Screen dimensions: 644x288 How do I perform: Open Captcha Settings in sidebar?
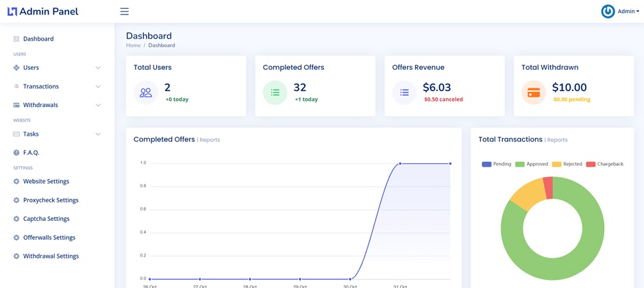[x=46, y=219]
